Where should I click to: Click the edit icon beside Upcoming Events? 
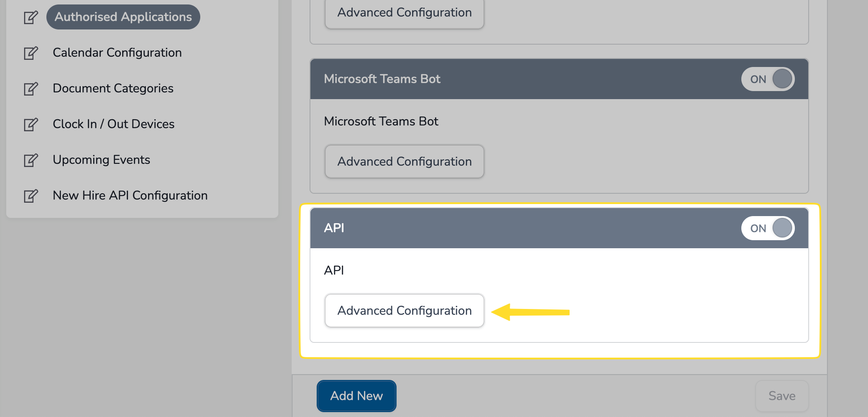pyautogui.click(x=31, y=160)
